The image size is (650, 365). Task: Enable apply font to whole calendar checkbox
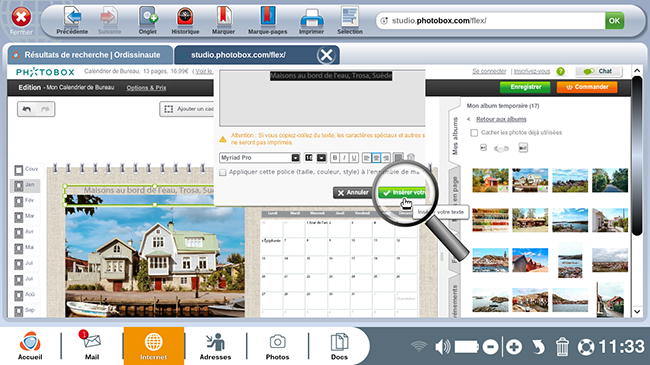point(223,172)
